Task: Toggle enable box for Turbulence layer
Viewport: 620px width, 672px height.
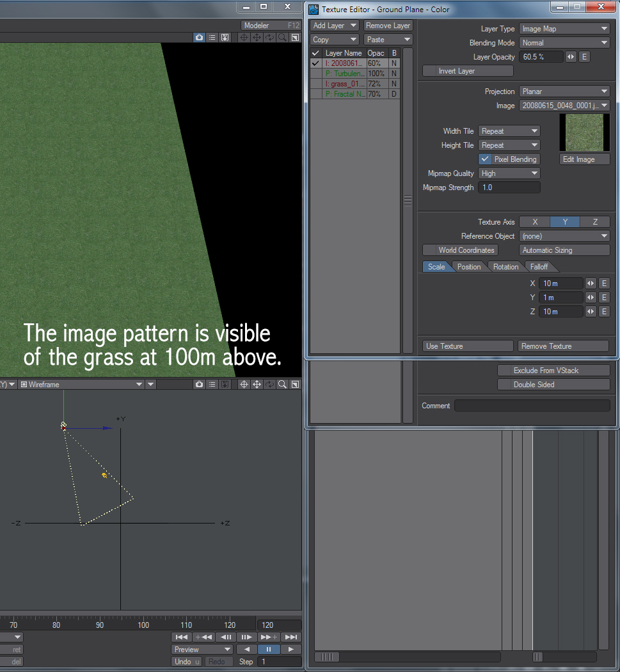Action: (x=316, y=74)
